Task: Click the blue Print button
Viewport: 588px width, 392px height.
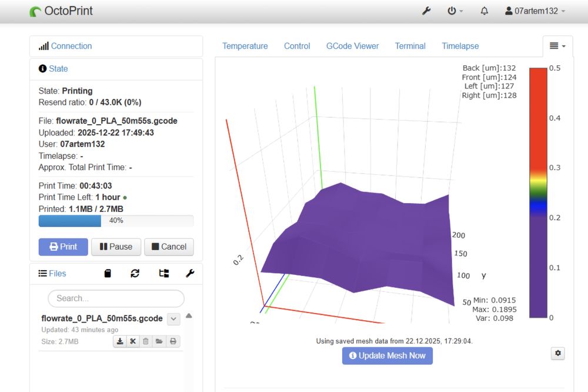Action: [63, 247]
